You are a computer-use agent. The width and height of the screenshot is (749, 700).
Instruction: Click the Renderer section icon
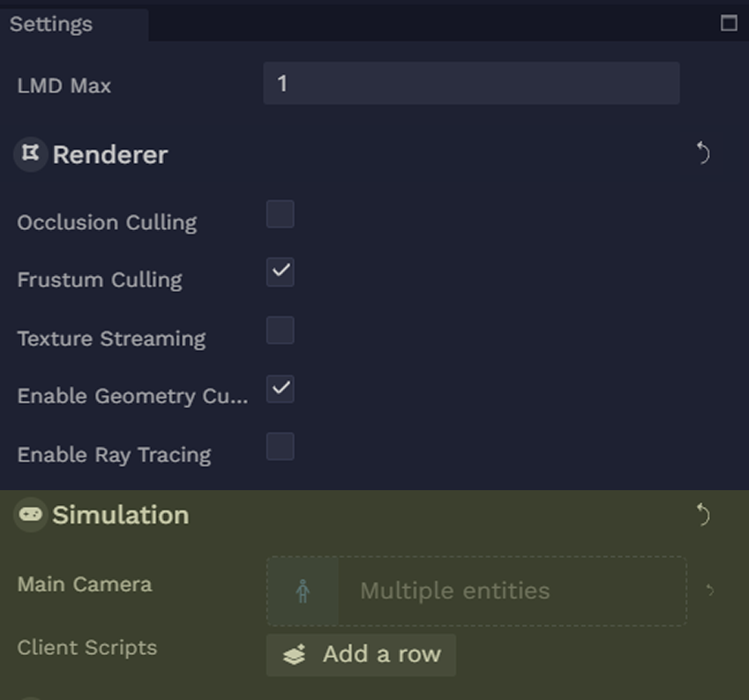point(30,153)
